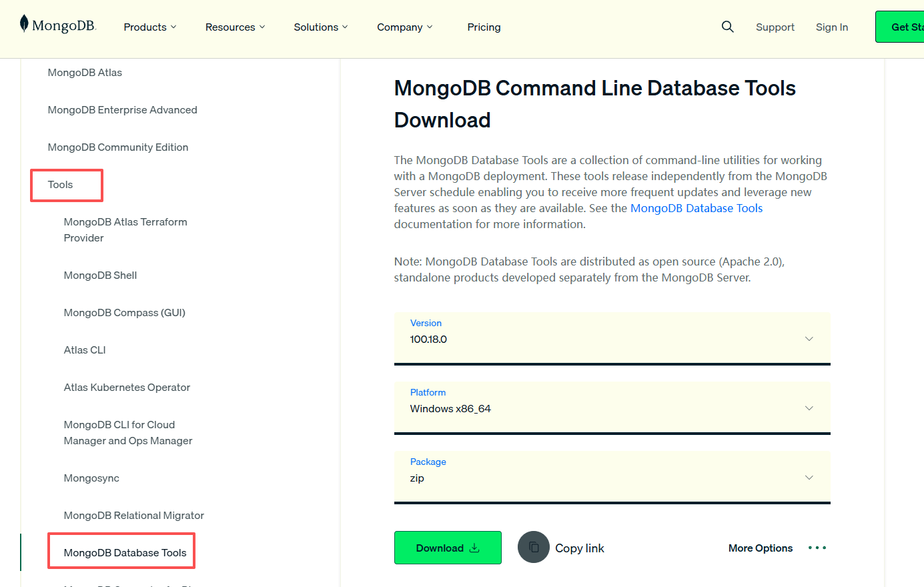Image resolution: width=924 pixels, height=587 pixels.
Task: Expand the Company menu
Action: (405, 27)
